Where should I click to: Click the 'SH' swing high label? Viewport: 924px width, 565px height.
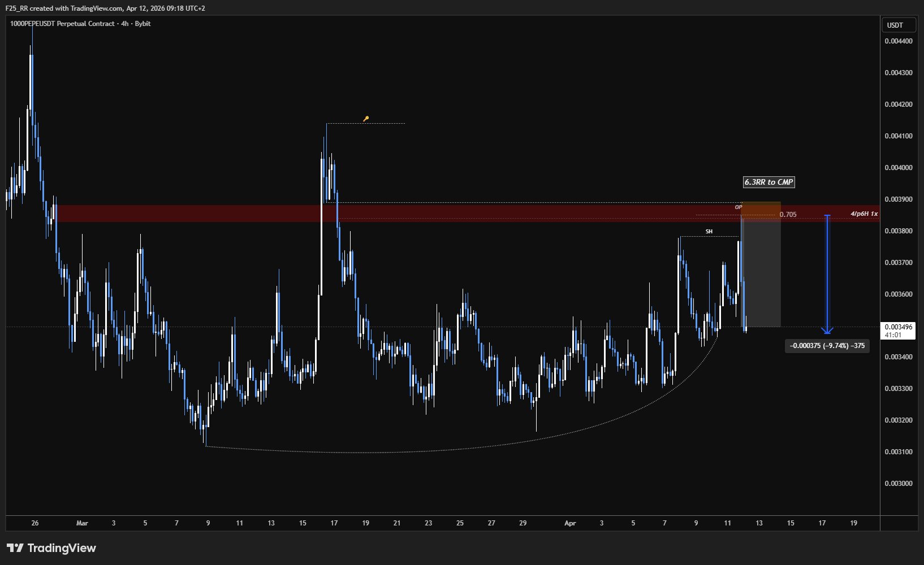point(709,232)
